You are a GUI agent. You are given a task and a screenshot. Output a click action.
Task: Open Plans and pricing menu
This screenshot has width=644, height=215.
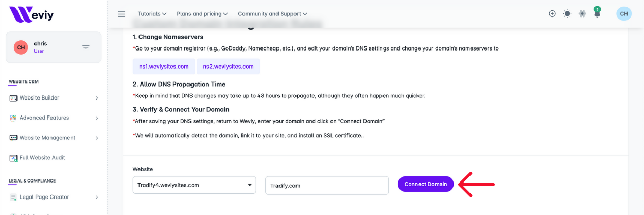pyautogui.click(x=202, y=14)
